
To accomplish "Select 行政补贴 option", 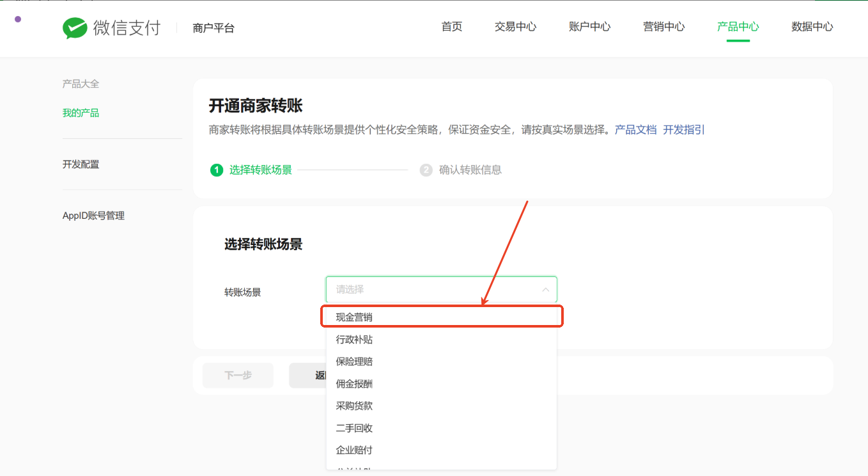I will [441, 339].
